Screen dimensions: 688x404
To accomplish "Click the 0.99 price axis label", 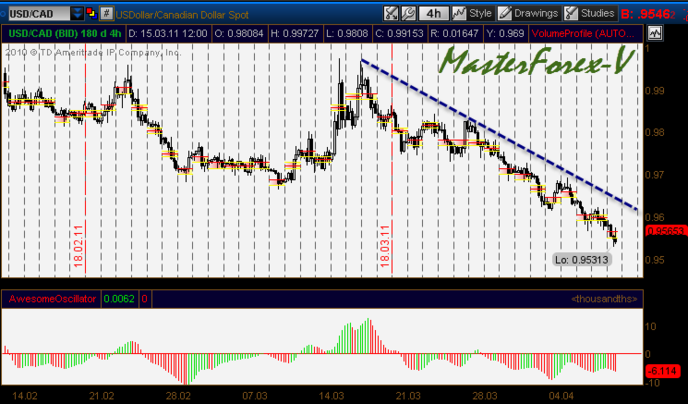I will click(654, 91).
